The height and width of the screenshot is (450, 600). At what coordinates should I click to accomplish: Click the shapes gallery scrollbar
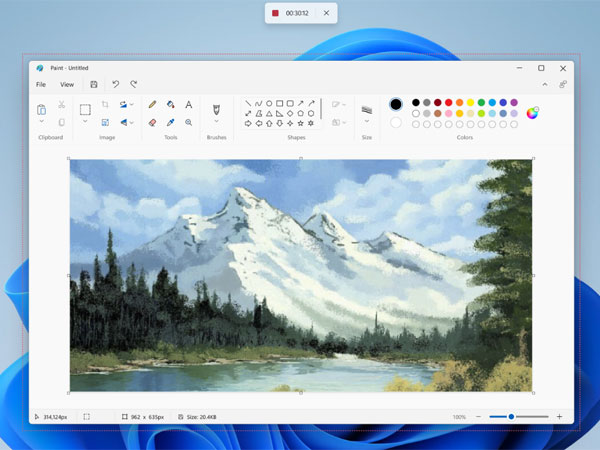click(321, 109)
